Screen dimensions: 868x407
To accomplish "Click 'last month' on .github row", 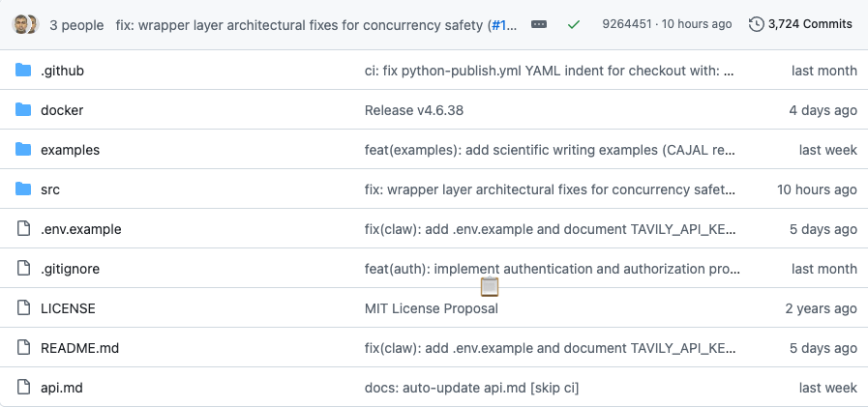I will (x=824, y=71).
